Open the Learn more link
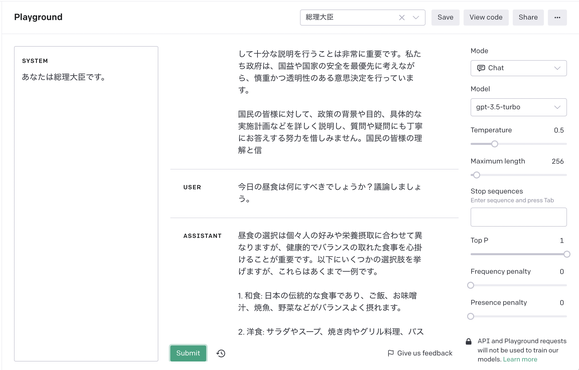Image resolution: width=579 pixels, height=370 pixels. [520, 359]
